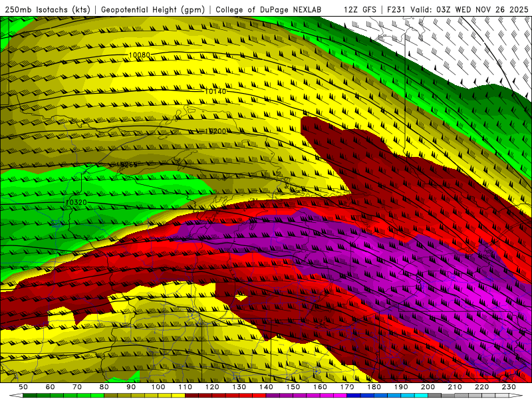Viewport: 532px width, 399px height.
Task: Click the 180 value on the color scale
Action: pyautogui.click(x=374, y=387)
